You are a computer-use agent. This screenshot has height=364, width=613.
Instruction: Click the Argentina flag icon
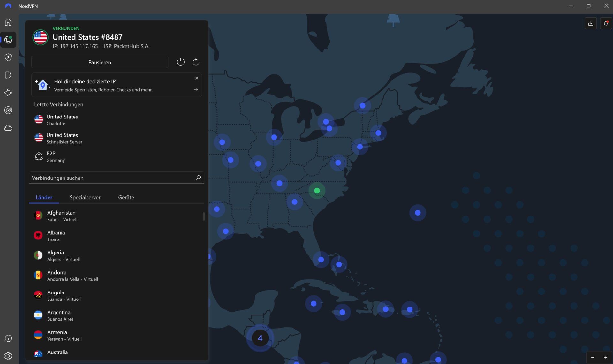tap(38, 315)
